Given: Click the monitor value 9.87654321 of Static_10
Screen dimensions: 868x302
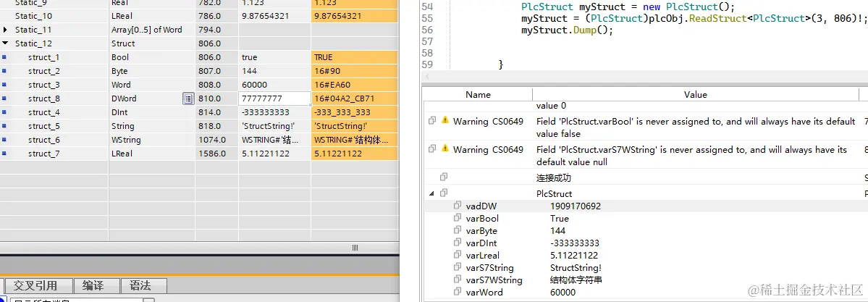Looking at the screenshot, I should [x=337, y=16].
